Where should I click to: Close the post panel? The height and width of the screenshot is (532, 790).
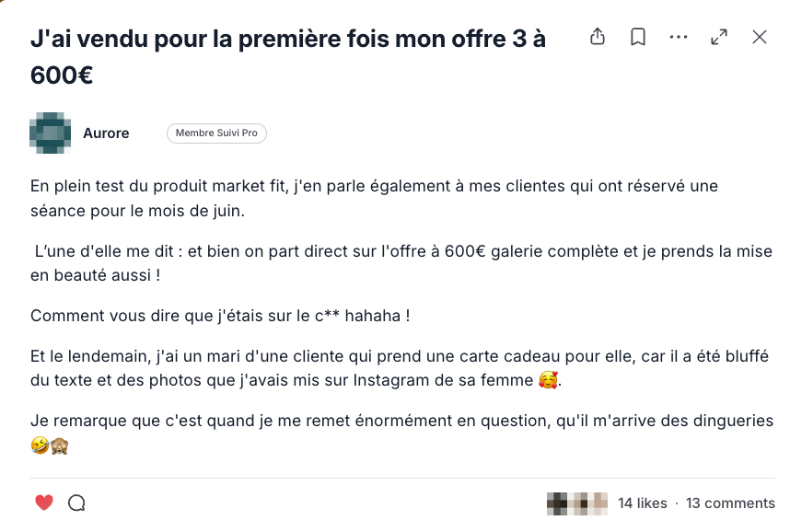760,37
